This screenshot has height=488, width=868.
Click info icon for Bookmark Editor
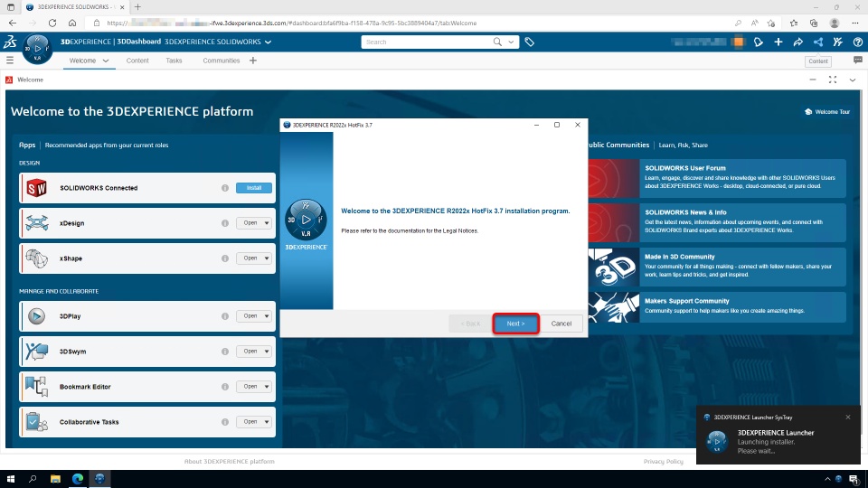pyautogui.click(x=225, y=387)
